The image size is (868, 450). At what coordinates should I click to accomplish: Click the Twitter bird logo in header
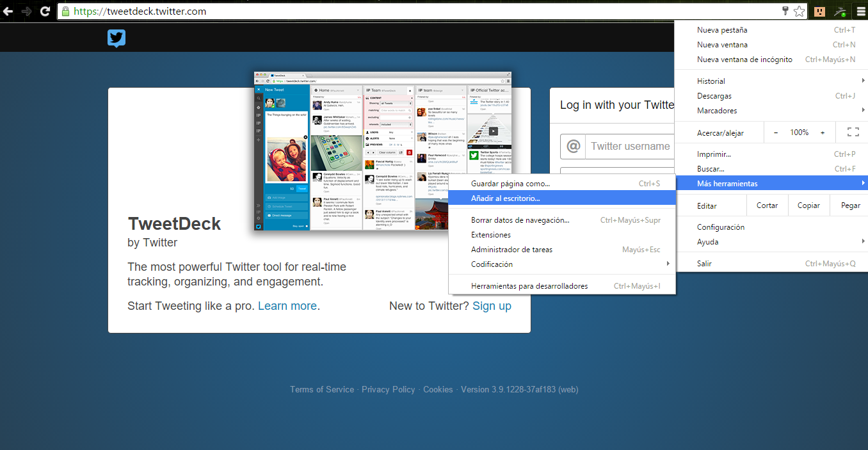(117, 38)
